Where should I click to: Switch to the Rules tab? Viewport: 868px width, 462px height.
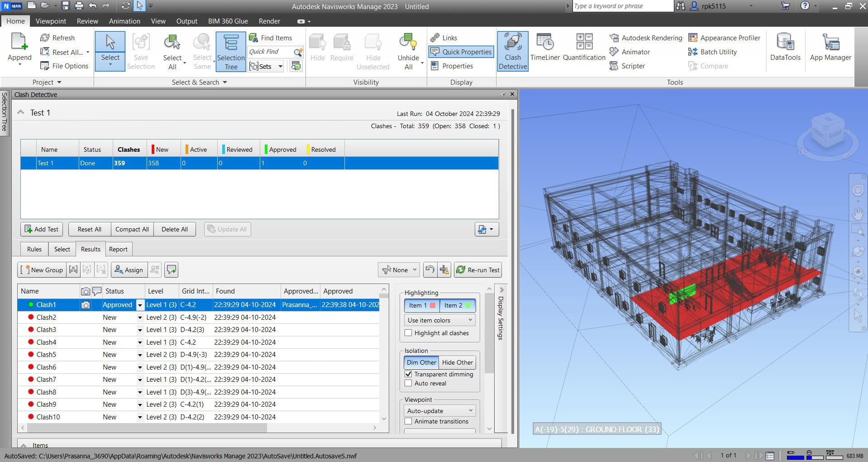[34, 249]
